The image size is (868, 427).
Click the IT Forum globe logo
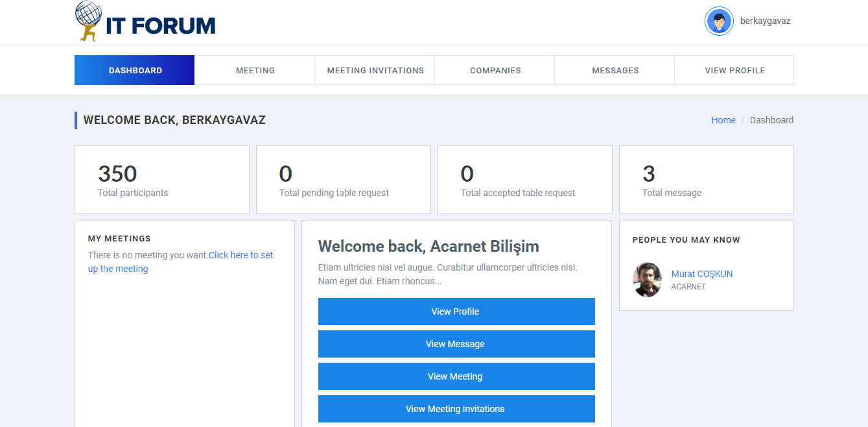tap(89, 21)
